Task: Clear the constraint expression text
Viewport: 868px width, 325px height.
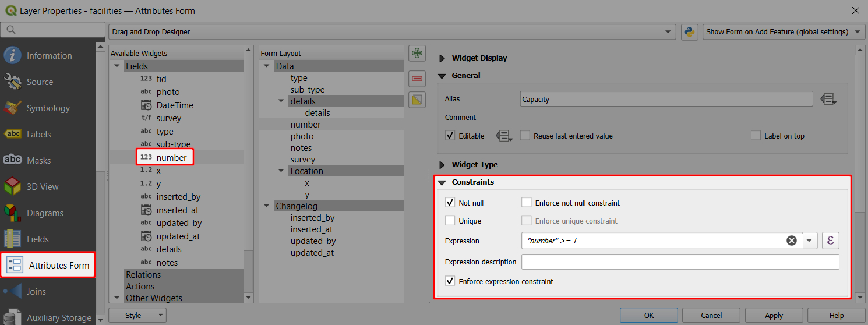Action: pos(791,241)
